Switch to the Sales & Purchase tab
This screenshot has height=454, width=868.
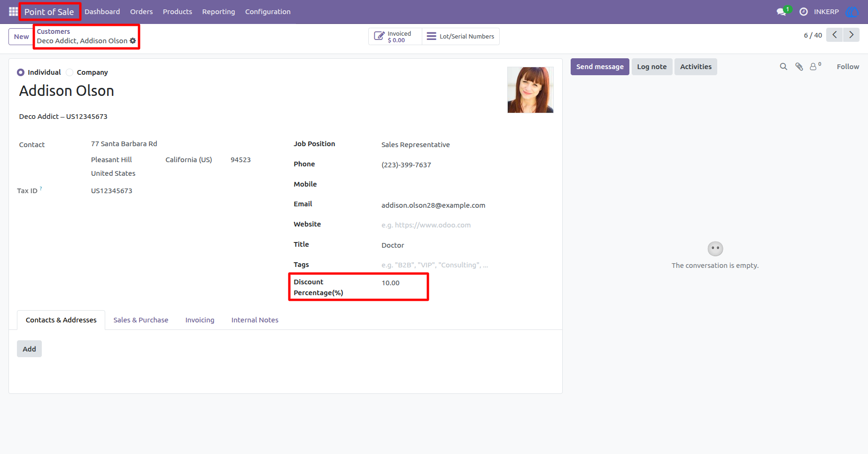tap(141, 320)
